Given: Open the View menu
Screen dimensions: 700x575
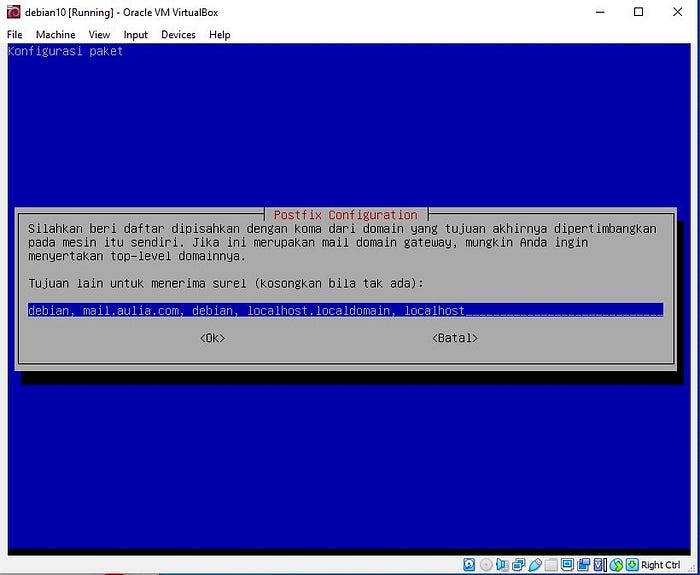Looking at the screenshot, I should [x=99, y=34].
